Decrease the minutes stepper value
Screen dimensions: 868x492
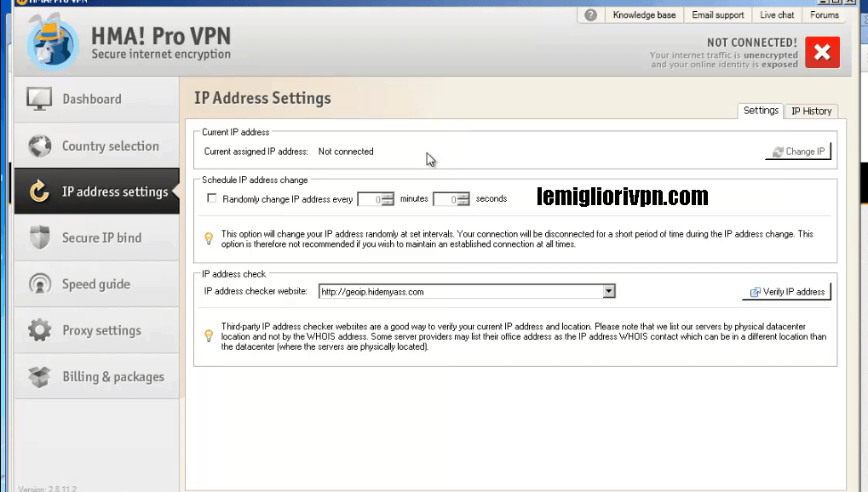388,202
